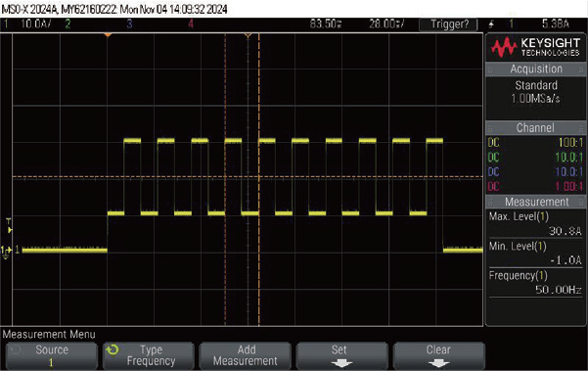This screenshot has width=588, height=371.
Task: Choose the Source softkey
Action: 52,355
